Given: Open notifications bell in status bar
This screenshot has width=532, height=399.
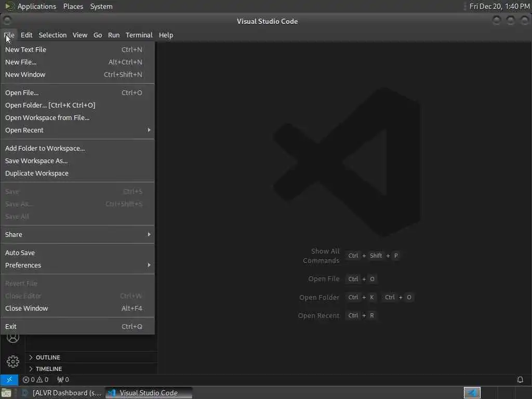Looking at the screenshot, I should [520, 380].
